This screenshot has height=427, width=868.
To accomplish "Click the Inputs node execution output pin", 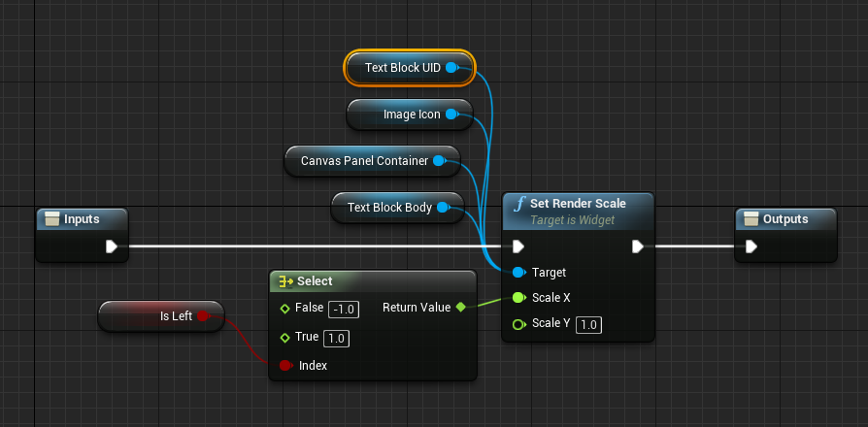I will coord(112,246).
